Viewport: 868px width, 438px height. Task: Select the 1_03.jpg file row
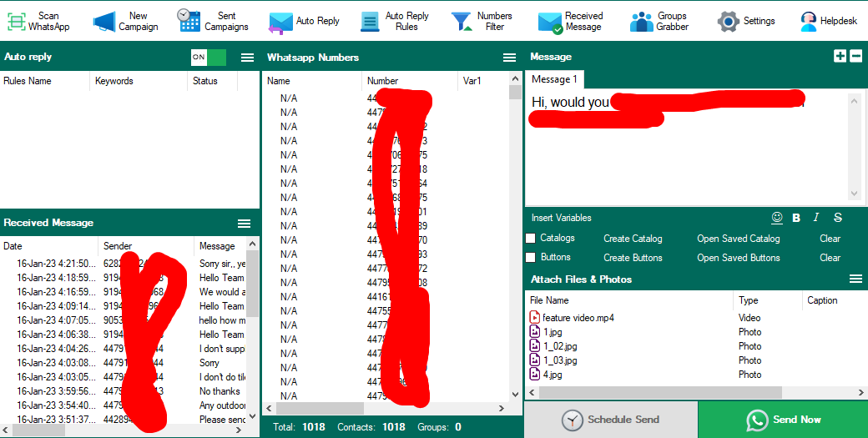click(696, 360)
